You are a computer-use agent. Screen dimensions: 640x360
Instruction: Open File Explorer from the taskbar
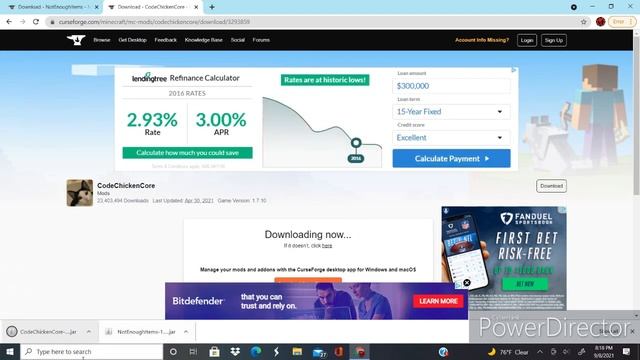click(297, 352)
